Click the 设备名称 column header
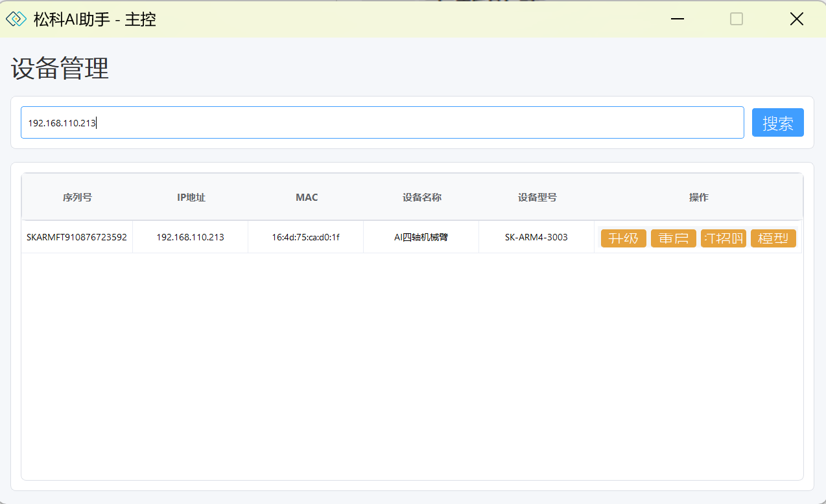Screen dimensions: 826x504 click(x=421, y=198)
